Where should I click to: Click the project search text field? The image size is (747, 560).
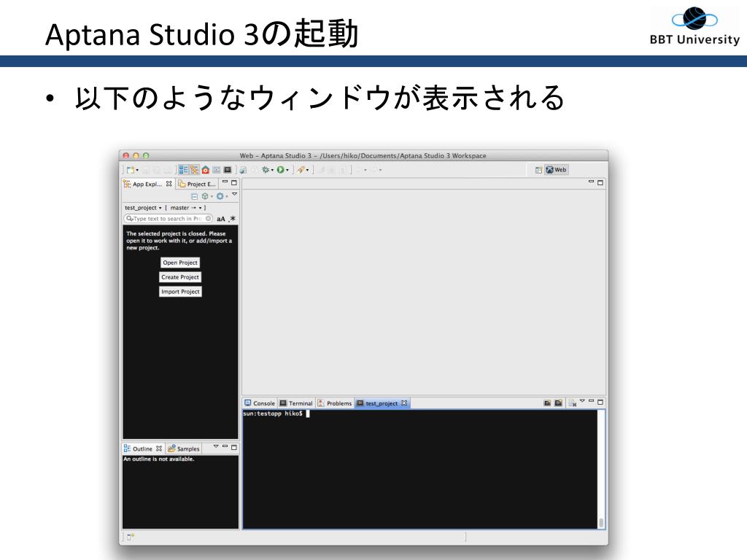tap(168, 219)
